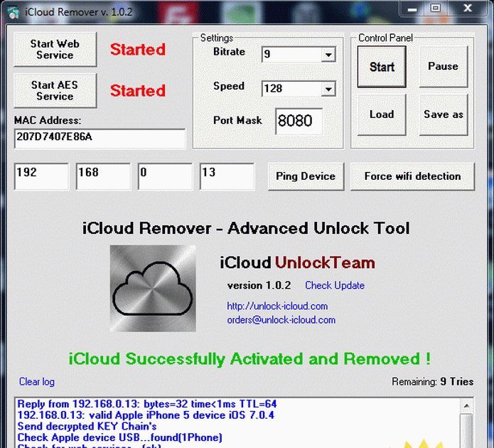Click the Load button
Screen dimensions: 494x448
382,114
